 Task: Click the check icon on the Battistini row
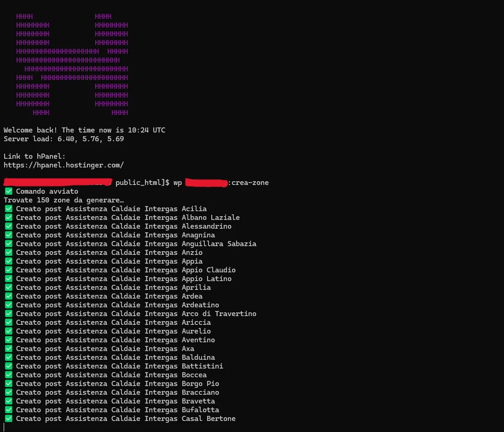click(9, 366)
